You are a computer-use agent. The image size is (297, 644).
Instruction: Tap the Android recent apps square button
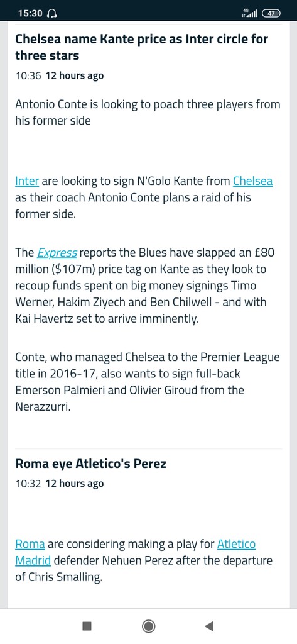(x=87, y=626)
